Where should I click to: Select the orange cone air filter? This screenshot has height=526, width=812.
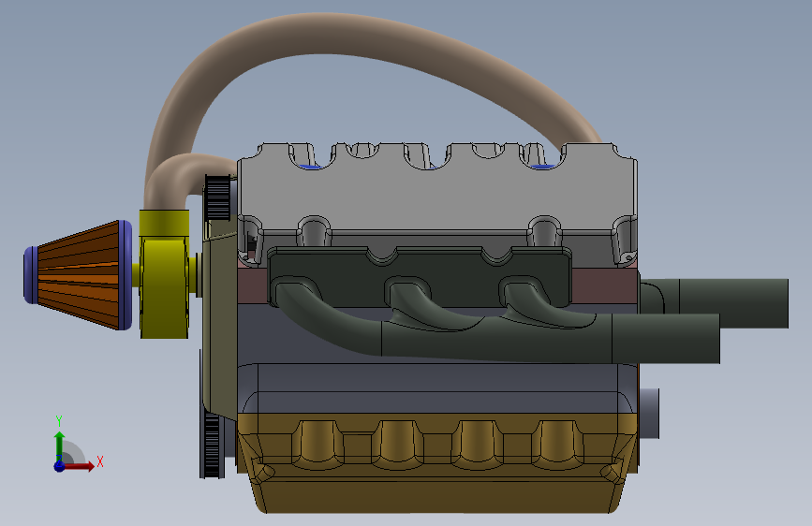79,275
